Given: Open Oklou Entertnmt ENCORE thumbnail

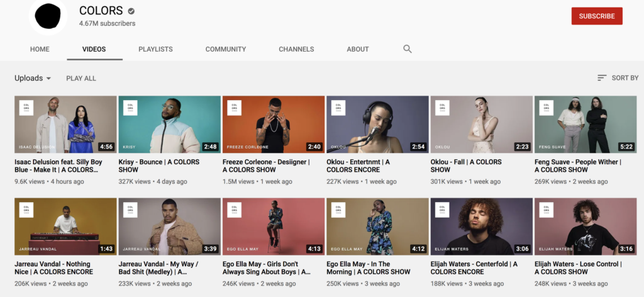Looking at the screenshot, I should [377, 125].
